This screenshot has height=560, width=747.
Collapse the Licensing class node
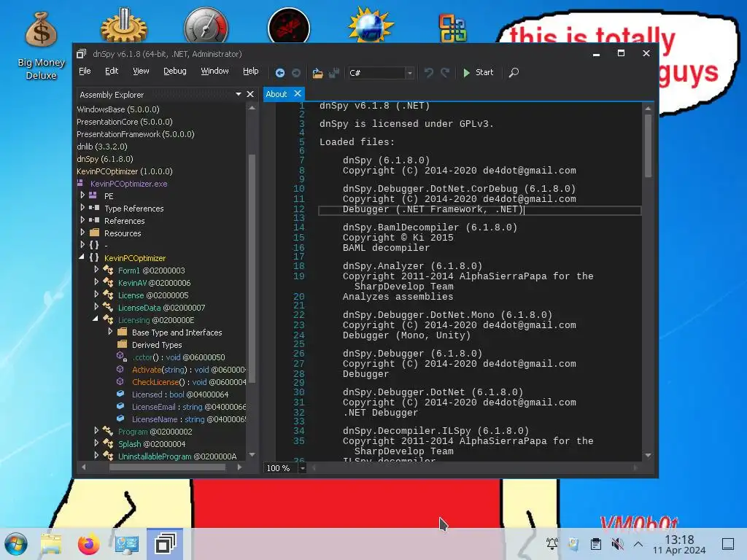click(x=96, y=319)
